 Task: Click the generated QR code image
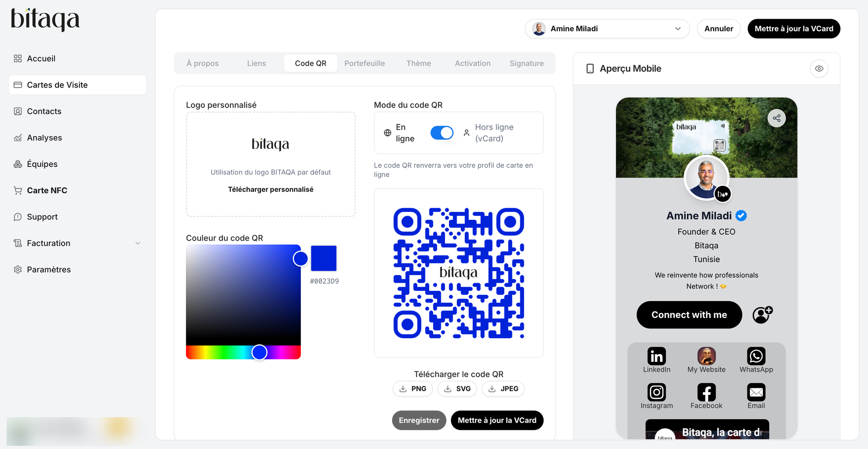pos(459,273)
